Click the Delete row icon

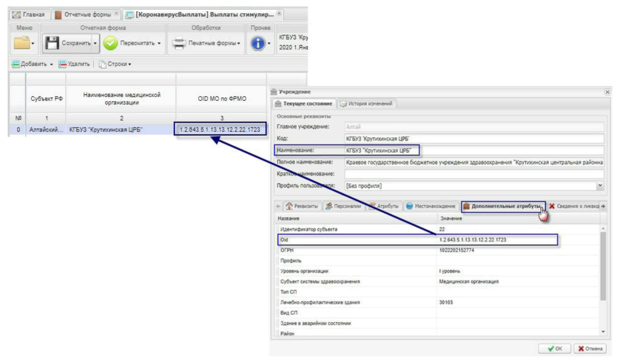tap(62, 64)
